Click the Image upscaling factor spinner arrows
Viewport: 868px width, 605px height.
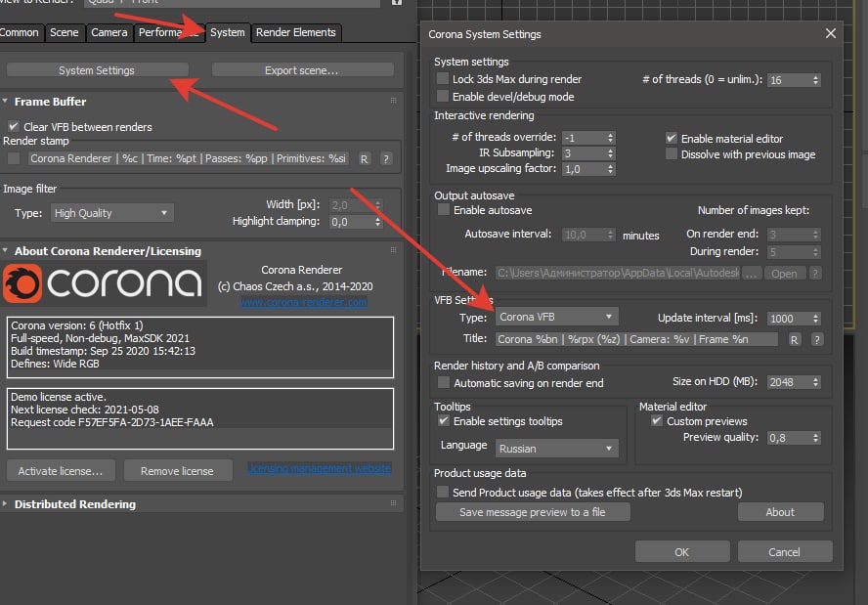(x=610, y=169)
